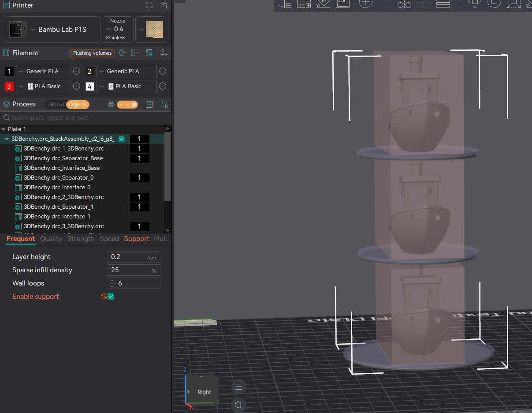This screenshot has width=532, height=413.
Task: Open the truncated Mul... tab
Action: pyautogui.click(x=161, y=239)
